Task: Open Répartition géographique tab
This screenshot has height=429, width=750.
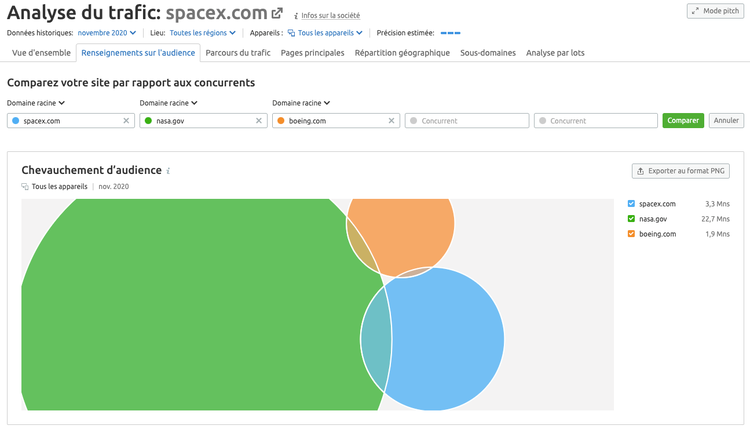Action: click(402, 53)
